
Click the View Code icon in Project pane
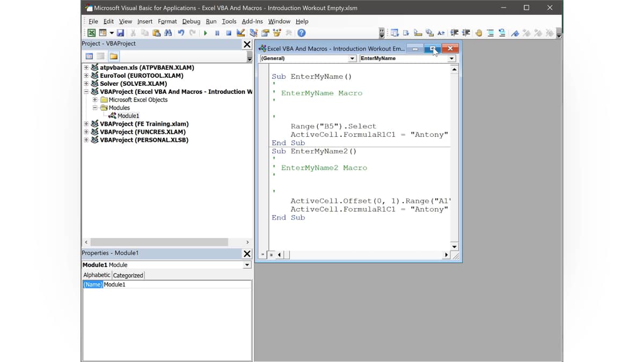pyautogui.click(x=89, y=56)
